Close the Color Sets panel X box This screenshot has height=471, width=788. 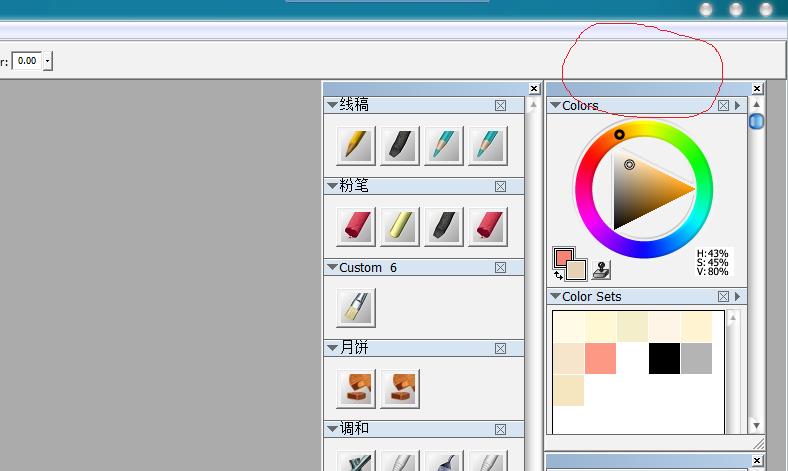(723, 297)
